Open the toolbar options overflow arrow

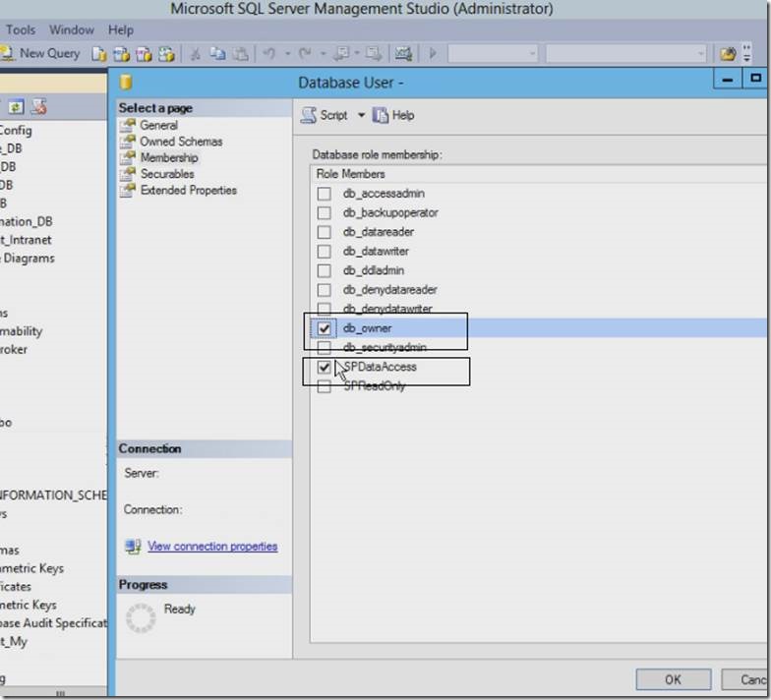[747, 53]
